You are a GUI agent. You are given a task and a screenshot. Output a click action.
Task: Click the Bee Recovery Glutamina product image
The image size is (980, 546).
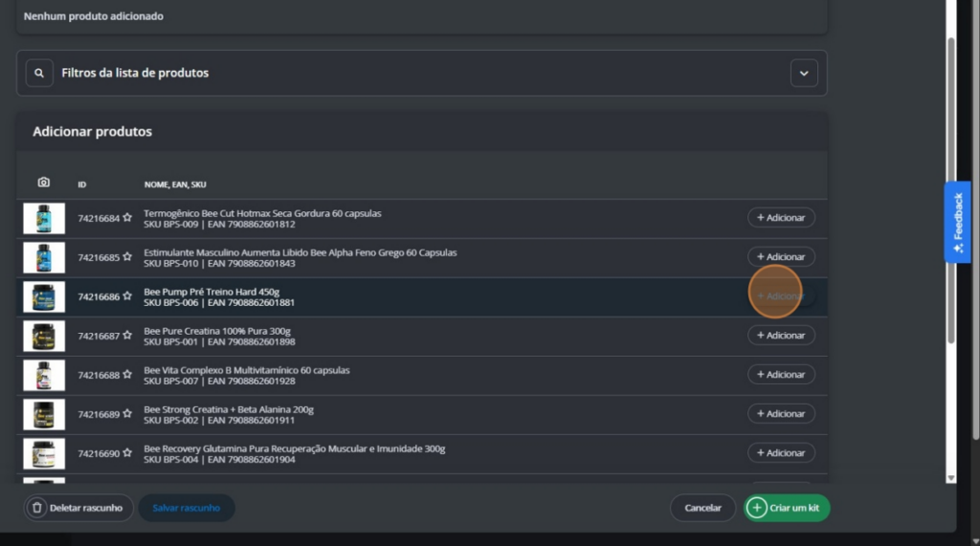tap(44, 453)
